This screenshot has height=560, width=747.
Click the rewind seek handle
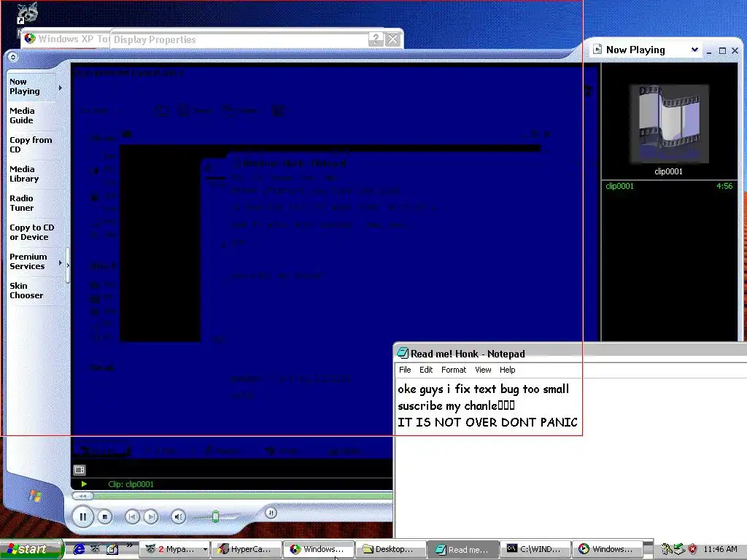(82, 496)
